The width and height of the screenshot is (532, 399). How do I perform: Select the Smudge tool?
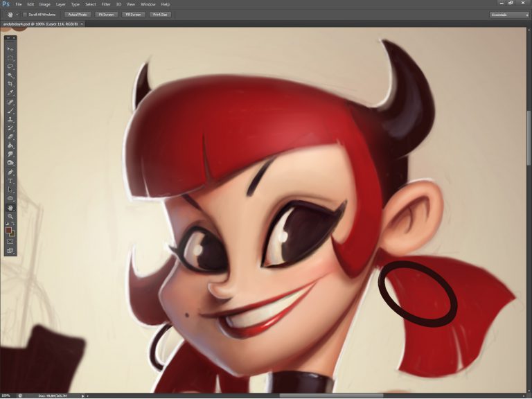point(10,154)
